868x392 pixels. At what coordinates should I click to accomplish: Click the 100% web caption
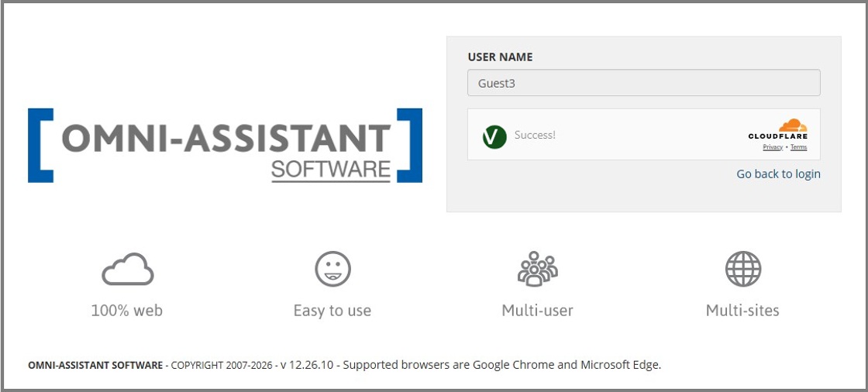click(x=127, y=311)
